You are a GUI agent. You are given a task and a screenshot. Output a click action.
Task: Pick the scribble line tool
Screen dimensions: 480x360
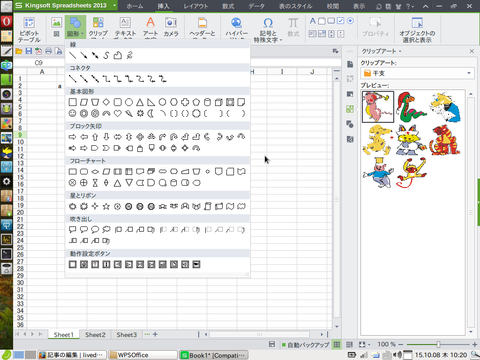point(129,55)
